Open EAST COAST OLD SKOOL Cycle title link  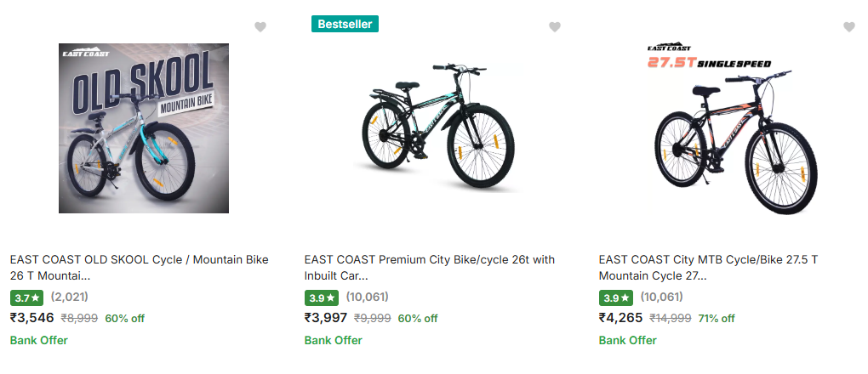pyautogui.click(x=140, y=267)
